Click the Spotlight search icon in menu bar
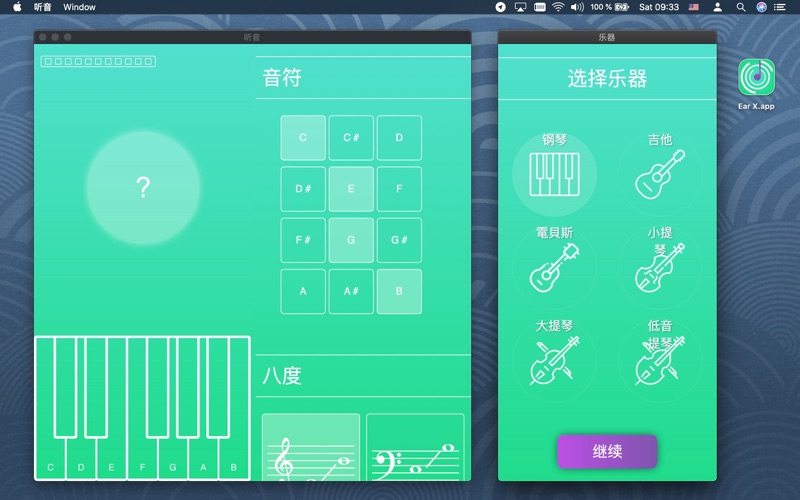 (x=739, y=7)
